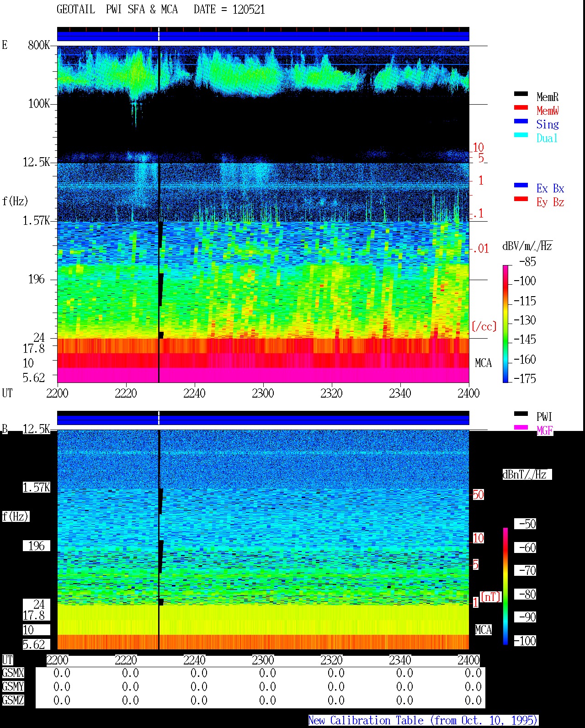Click the dBV/m/√Hz unit label
The height and width of the screenshot is (728, 585).
(x=527, y=246)
